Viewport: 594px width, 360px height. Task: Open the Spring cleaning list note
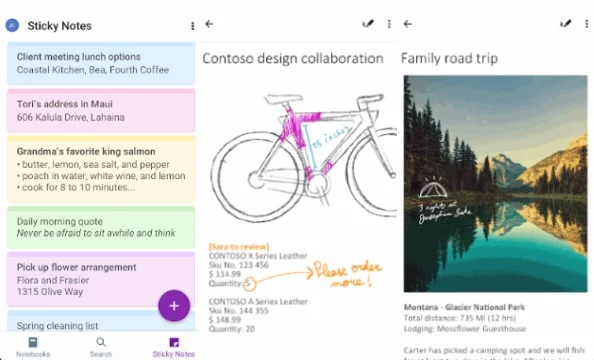coord(101,321)
